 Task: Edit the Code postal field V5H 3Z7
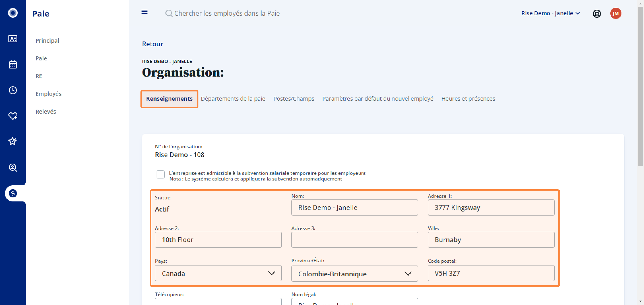(x=491, y=273)
